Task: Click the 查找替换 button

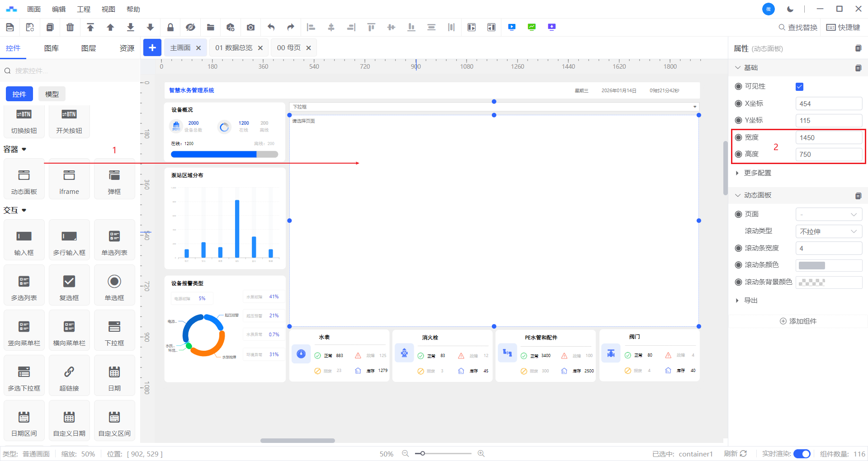Action: point(798,27)
